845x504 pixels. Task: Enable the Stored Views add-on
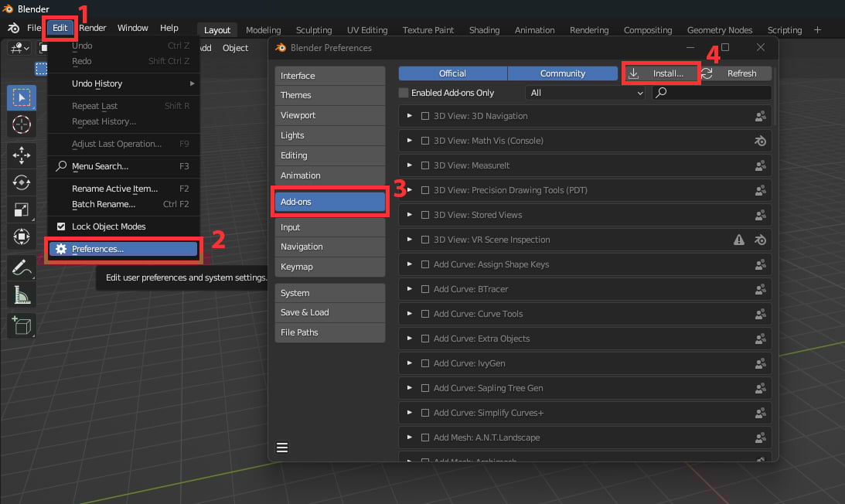point(425,215)
